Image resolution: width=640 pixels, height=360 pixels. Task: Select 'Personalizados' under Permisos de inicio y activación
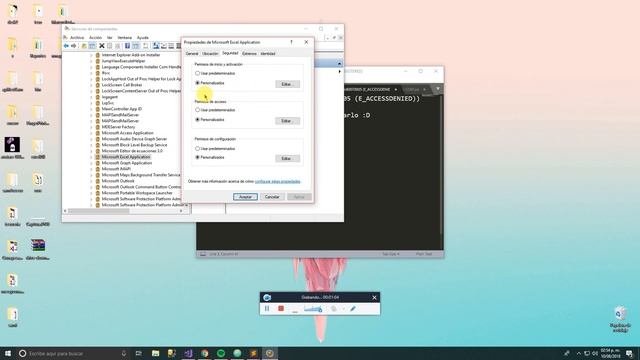pos(198,83)
